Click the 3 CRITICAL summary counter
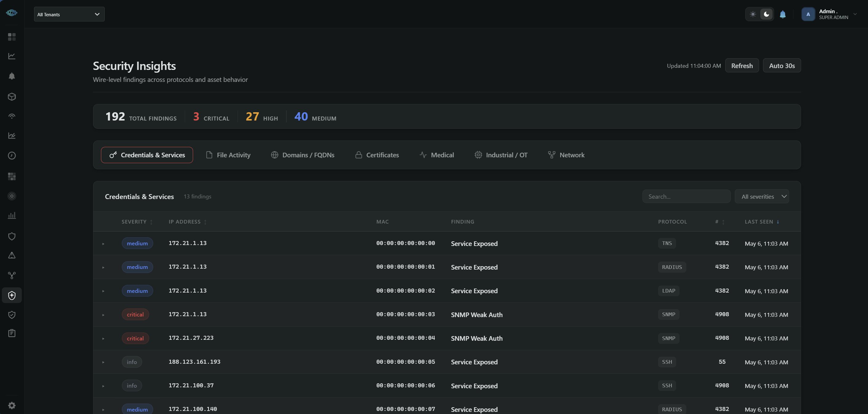The image size is (868, 414). pos(211,117)
